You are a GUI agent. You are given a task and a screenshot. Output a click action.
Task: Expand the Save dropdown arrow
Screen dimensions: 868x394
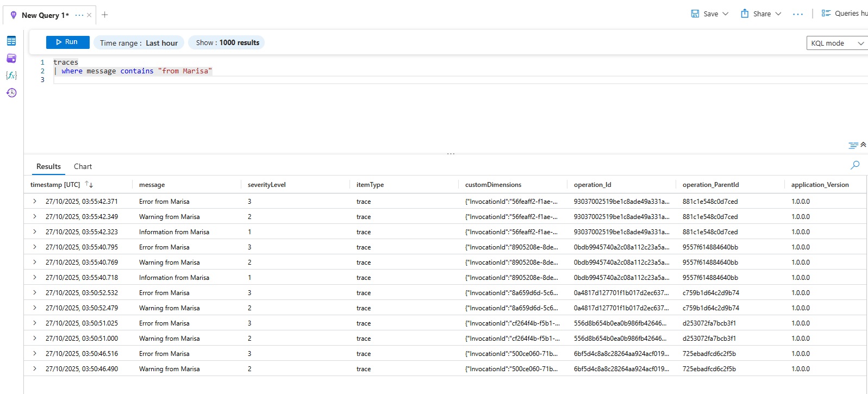click(726, 14)
